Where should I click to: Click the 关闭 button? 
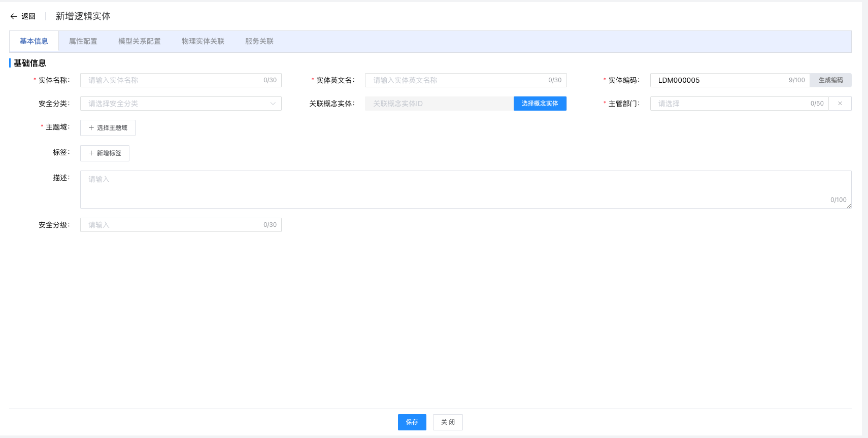448,422
